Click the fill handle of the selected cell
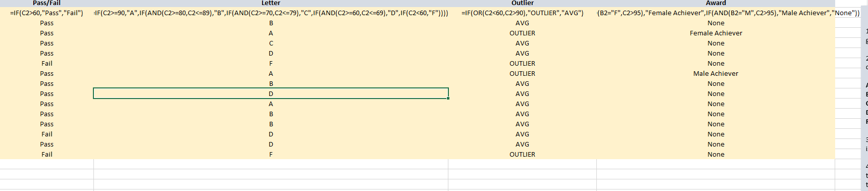868x191 pixels. tap(448, 98)
